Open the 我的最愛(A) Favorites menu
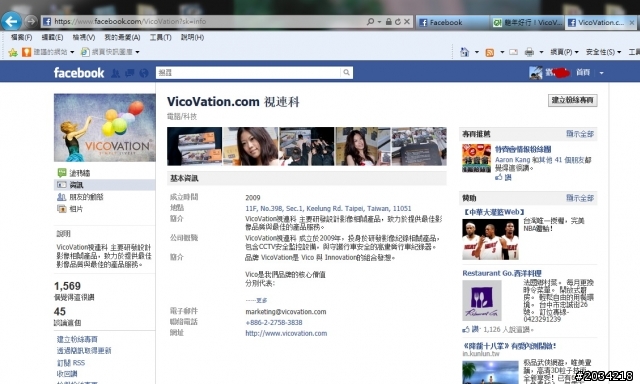The height and width of the screenshot is (384, 640). pos(122,38)
